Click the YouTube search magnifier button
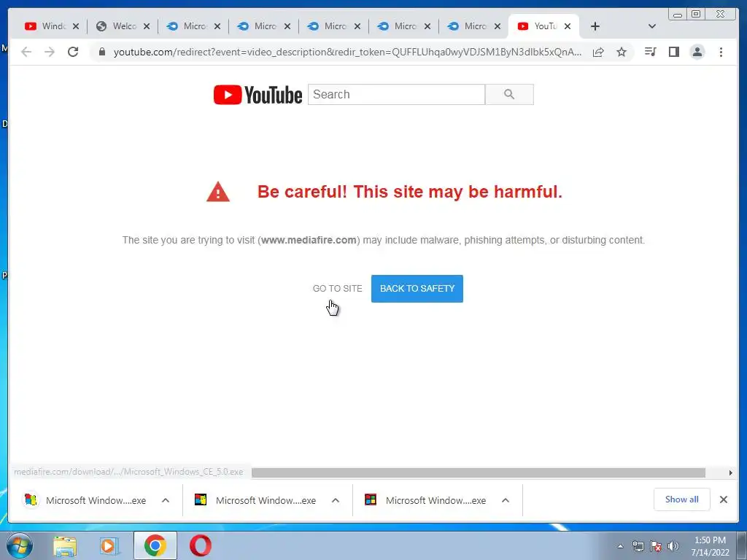The image size is (747, 560). pos(509,94)
